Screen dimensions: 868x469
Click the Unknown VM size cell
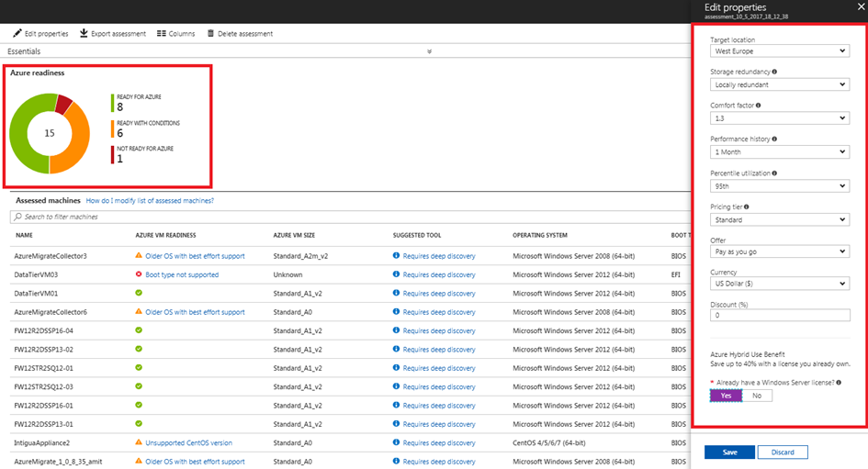pos(287,274)
